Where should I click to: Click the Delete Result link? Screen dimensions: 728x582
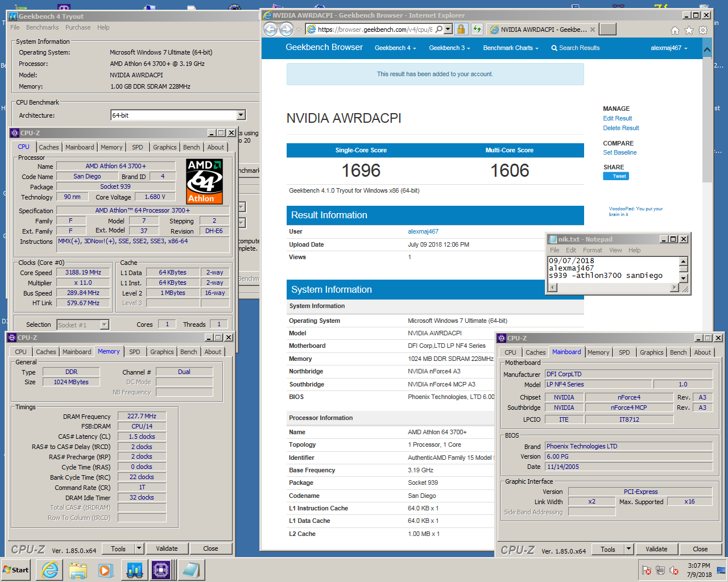click(x=621, y=128)
